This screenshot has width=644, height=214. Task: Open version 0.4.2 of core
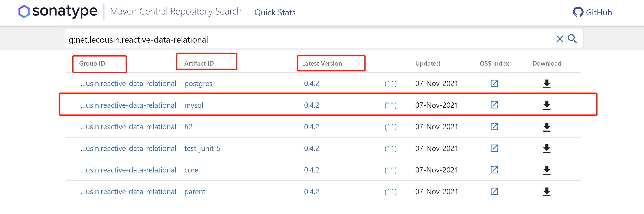pos(311,170)
